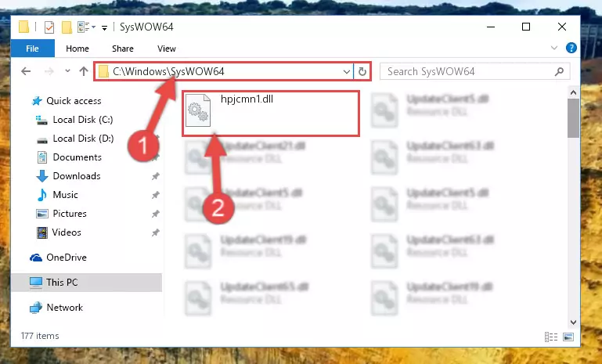The image size is (602, 364).
Task: Select the hpjcmn1.dll file
Action: point(271,114)
